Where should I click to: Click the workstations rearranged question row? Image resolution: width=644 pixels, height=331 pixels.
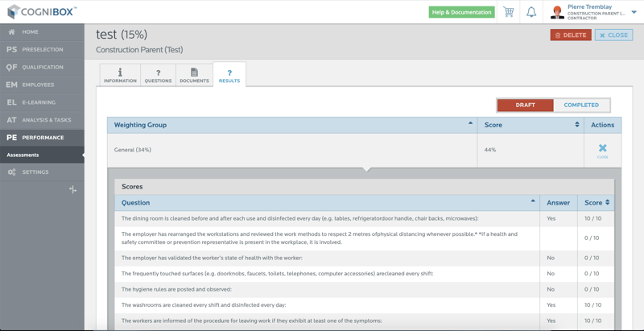pos(365,238)
